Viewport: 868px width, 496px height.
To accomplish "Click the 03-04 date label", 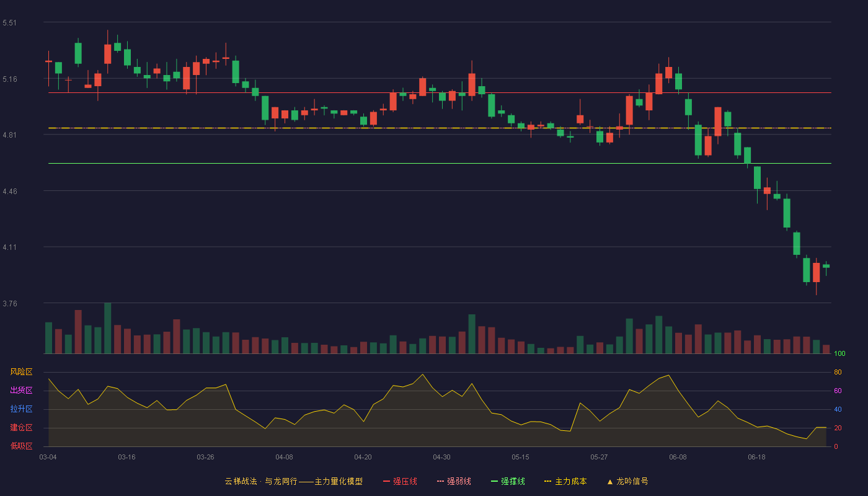I will tap(48, 457).
